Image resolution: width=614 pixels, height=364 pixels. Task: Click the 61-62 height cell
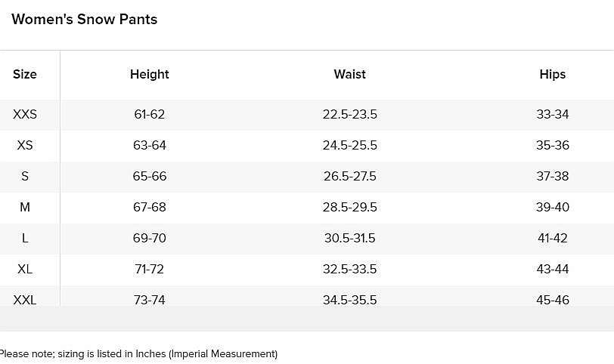pyautogui.click(x=150, y=115)
